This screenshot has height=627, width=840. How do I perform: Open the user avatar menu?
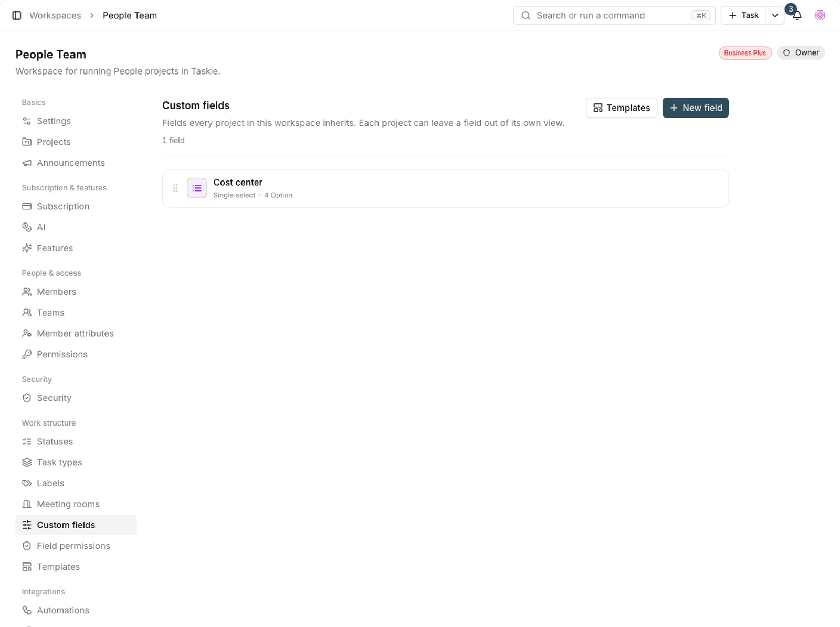[x=820, y=16]
